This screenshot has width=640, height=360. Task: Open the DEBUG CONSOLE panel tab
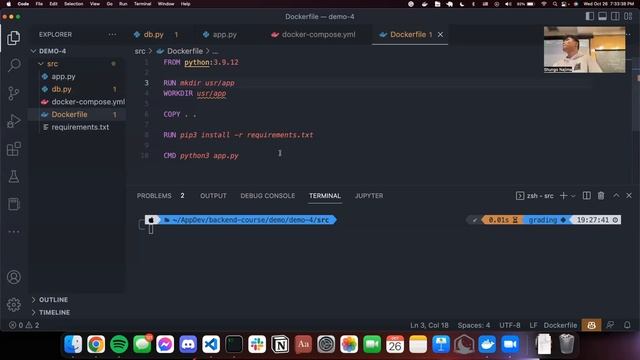(267, 196)
